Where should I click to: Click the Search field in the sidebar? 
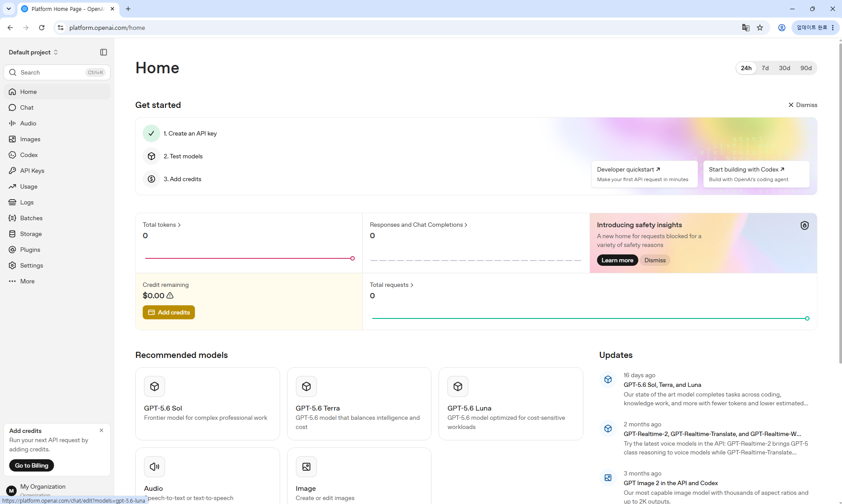[57, 72]
